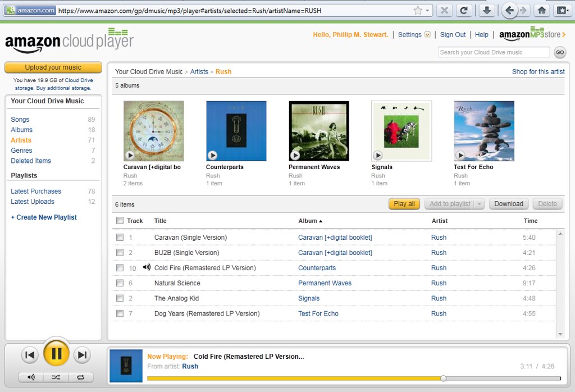Click the Artists breadcrumb link
Screen dimensions: 575x392
[199, 71]
